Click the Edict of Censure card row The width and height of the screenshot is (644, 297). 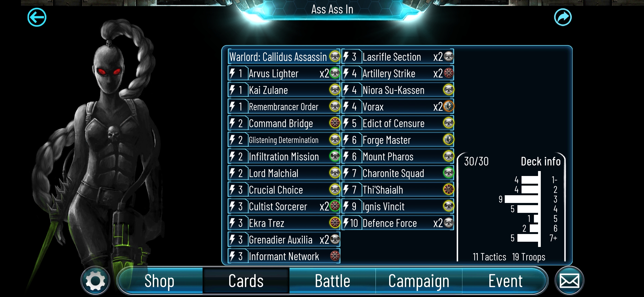coord(398,123)
